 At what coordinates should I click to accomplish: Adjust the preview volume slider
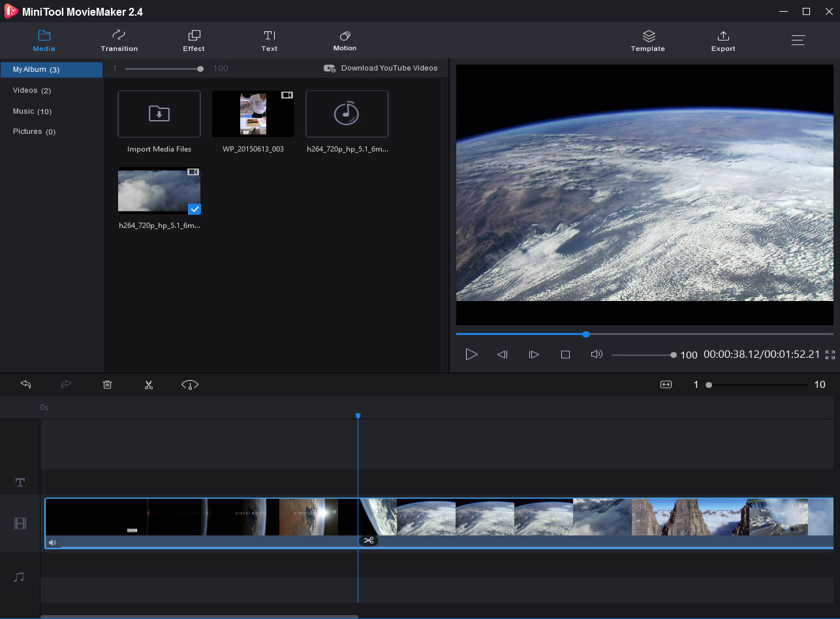643,355
